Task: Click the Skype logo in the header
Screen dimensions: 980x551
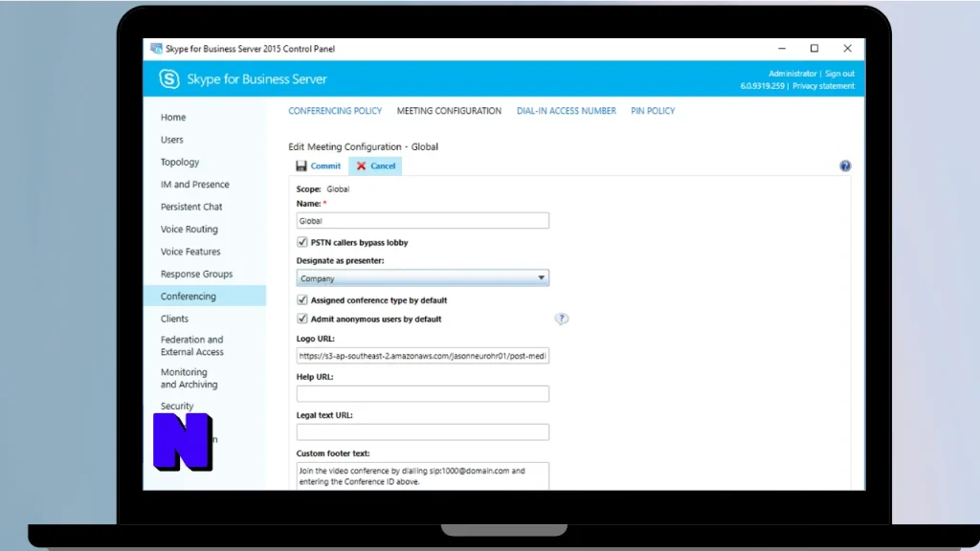Action: 168,78
